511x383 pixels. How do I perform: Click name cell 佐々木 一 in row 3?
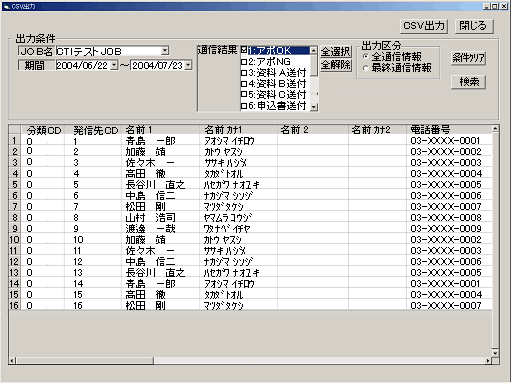tap(161, 162)
